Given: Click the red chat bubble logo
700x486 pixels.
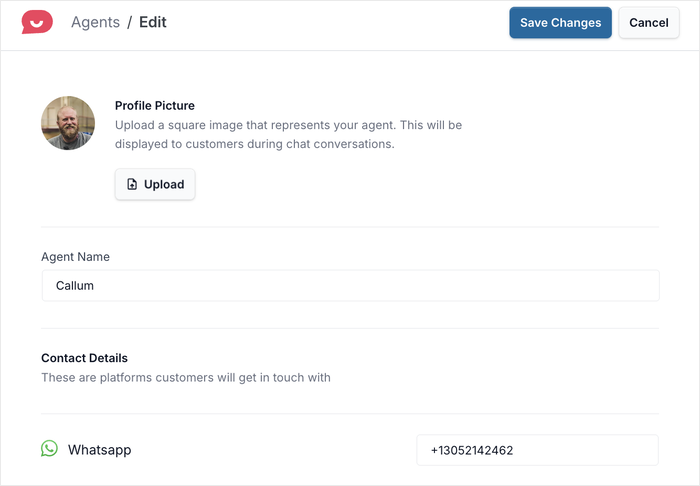Looking at the screenshot, I should (37, 22).
